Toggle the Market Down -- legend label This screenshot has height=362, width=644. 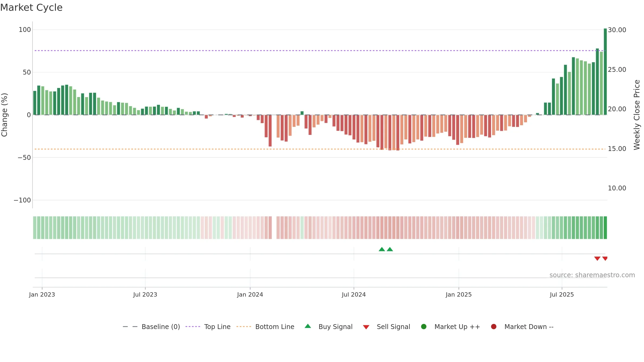pyautogui.click(x=529, y=327)
